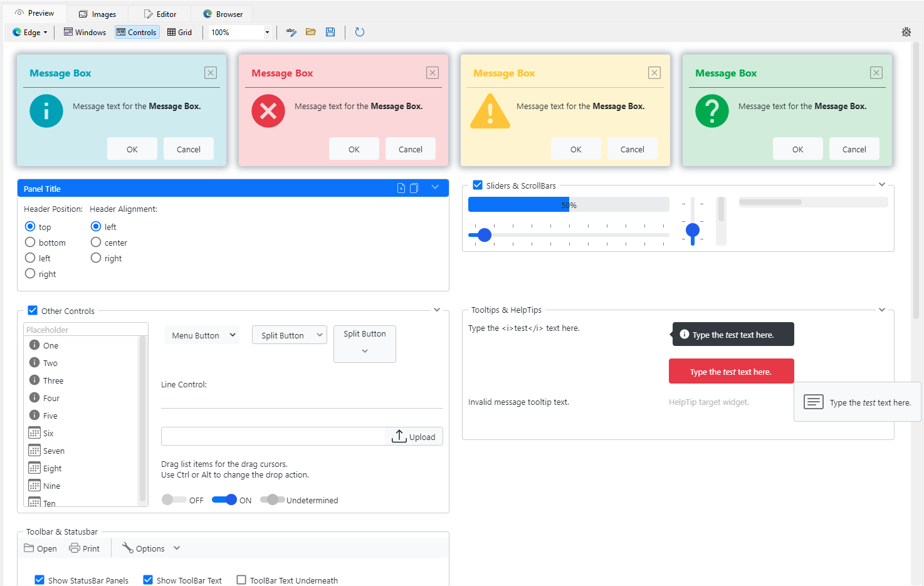
Task: Open the vertical Split Button chevron
Action: [x=365, y=351]
